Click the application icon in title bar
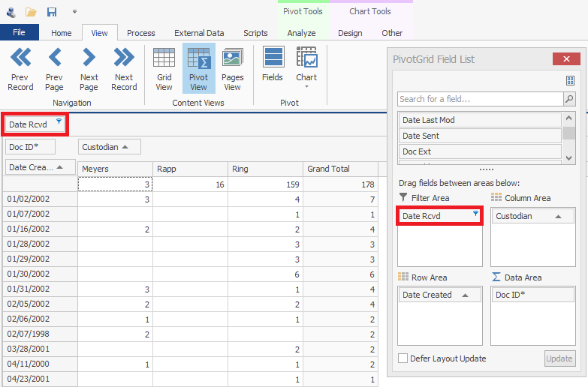The width and height of the screenshot is (588, 387). (x=11, y=12)
